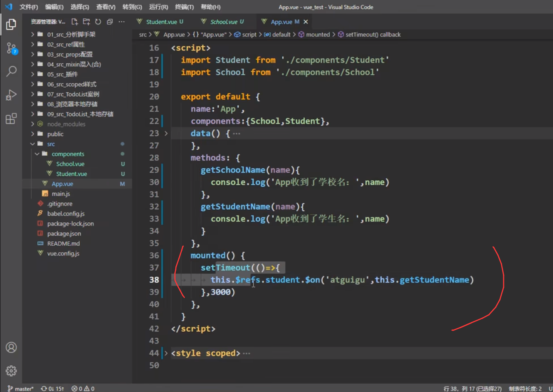This screenshot has height=392, width=553.
Task: Open the Manage settings gear
Action: [x=11, y=371]
